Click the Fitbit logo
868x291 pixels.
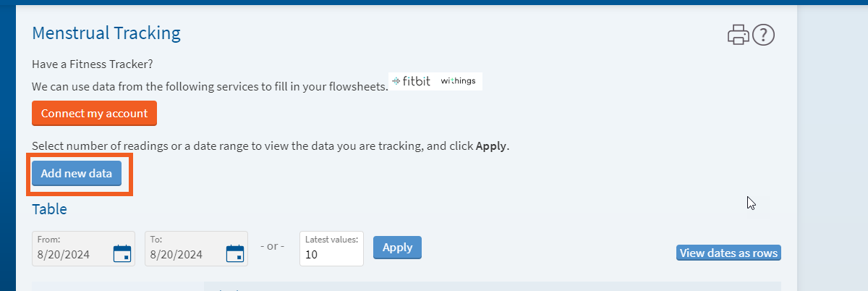tap(411, 81)
